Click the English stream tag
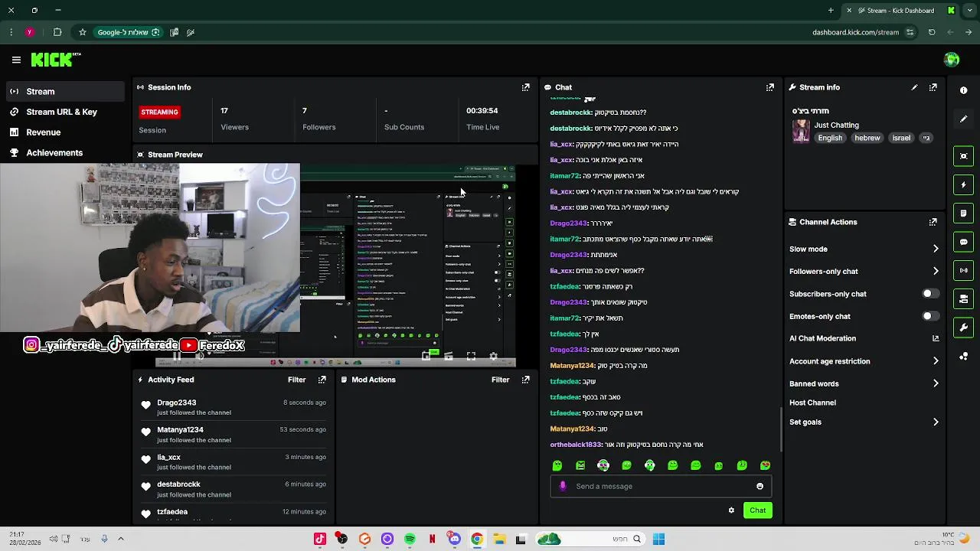The width and height of the screenshot is (980, 551). coord(830,138)
